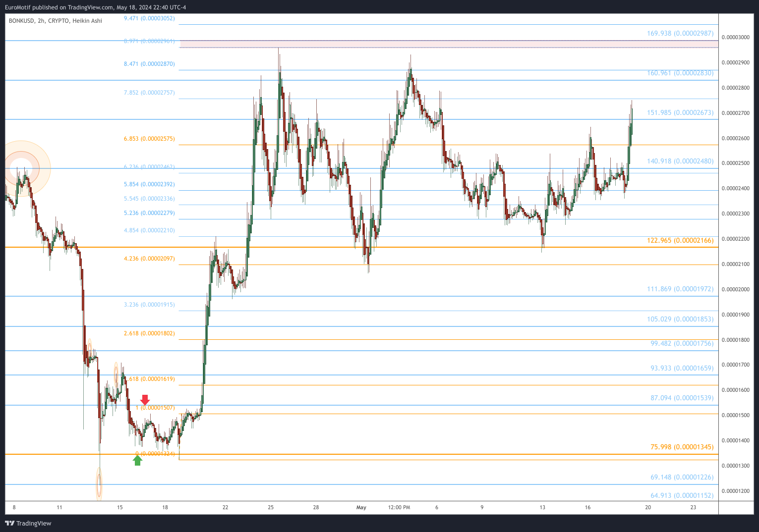
Task: Click the 12:00 PM time axis label
Action: (x=399, y=507)
